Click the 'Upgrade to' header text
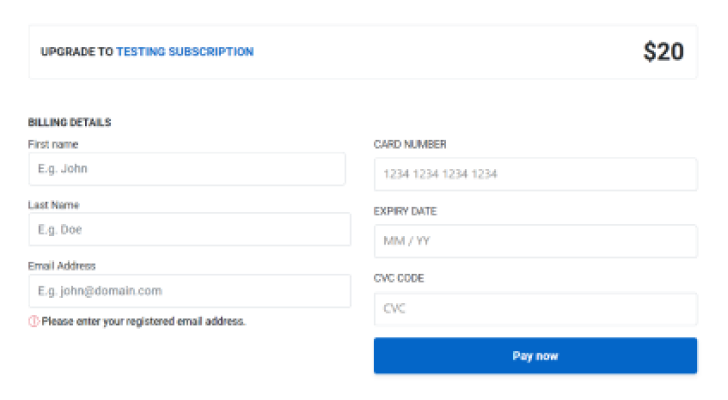 tap(77, 52)
